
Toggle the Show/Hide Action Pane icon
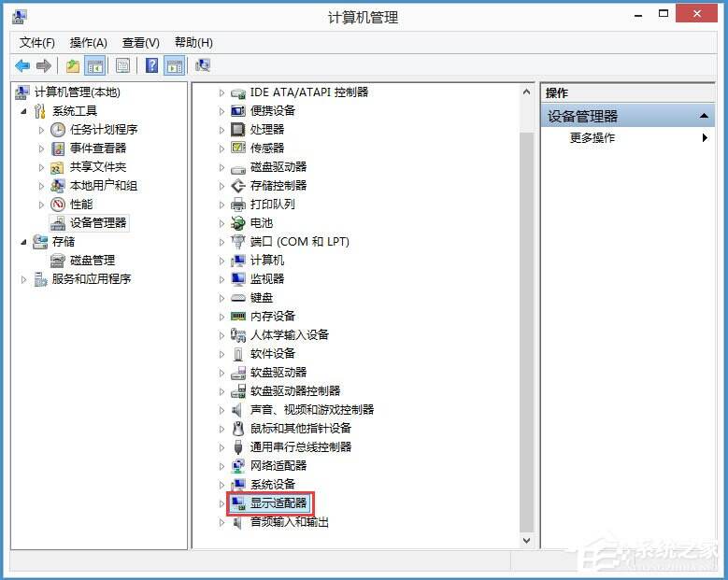coord(175,66)
